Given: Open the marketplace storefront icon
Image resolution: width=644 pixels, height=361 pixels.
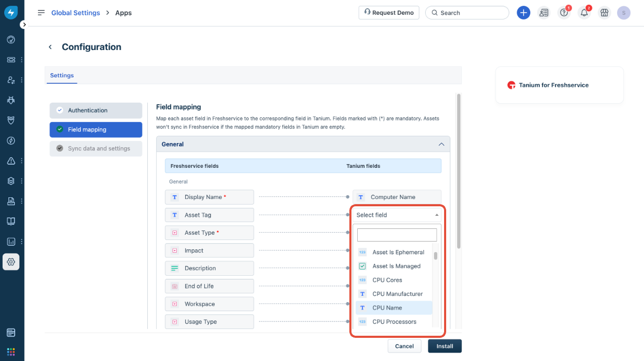Looking at the screenshot, I should coord(604,13).
